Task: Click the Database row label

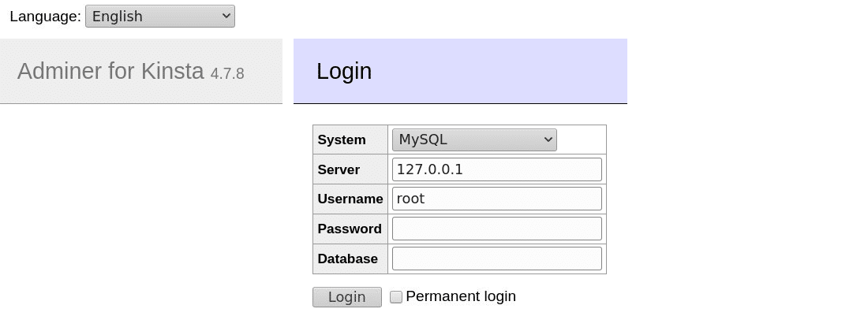Action: pyautogui.click(x=347, y=259)
